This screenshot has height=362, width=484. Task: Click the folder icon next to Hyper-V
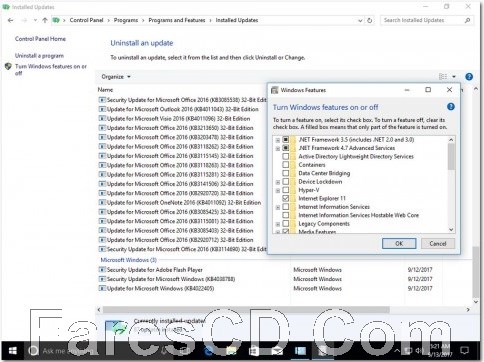point(293,190)
